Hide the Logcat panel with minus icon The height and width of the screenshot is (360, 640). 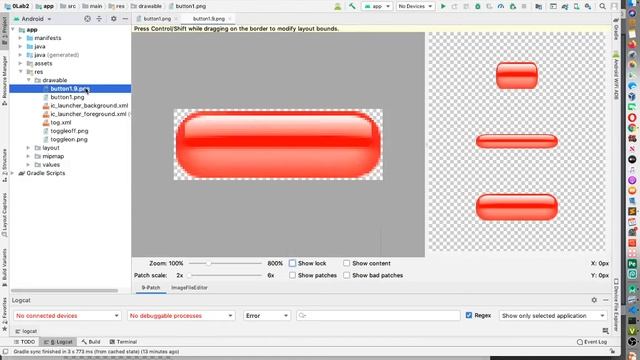pyautogui.click(x=606, y=300)
